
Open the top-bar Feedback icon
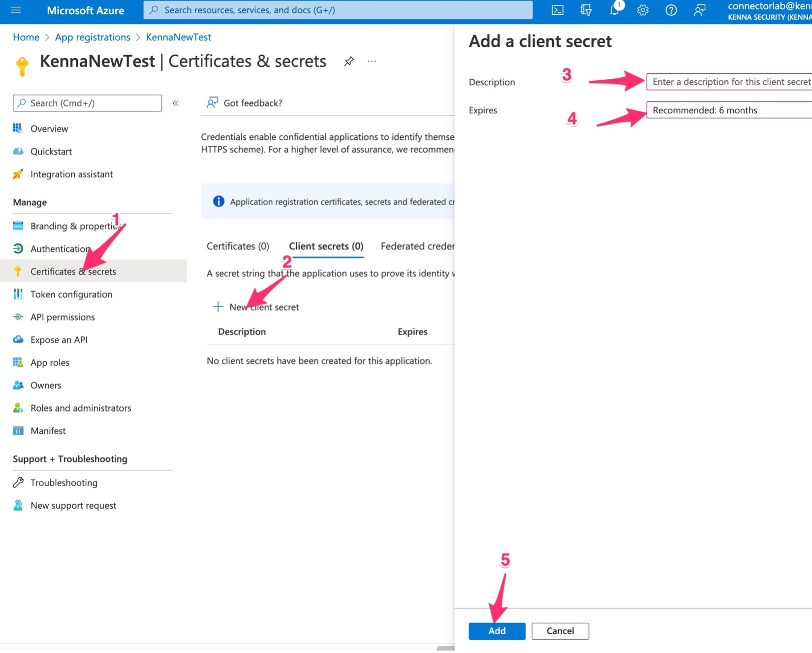point(700,10)
